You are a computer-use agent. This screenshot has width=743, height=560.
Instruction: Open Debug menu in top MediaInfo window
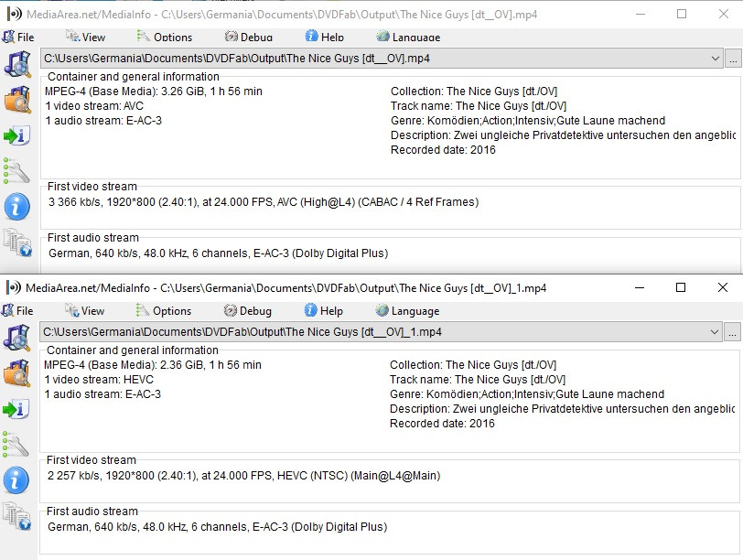coord(248,37)
